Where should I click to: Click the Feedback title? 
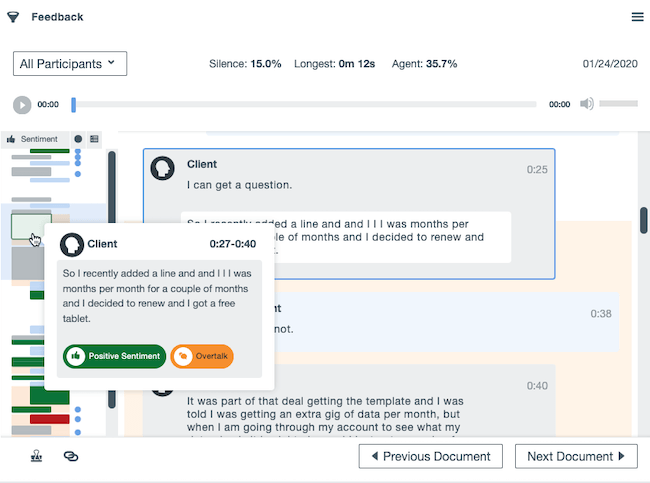click(57, 17)
